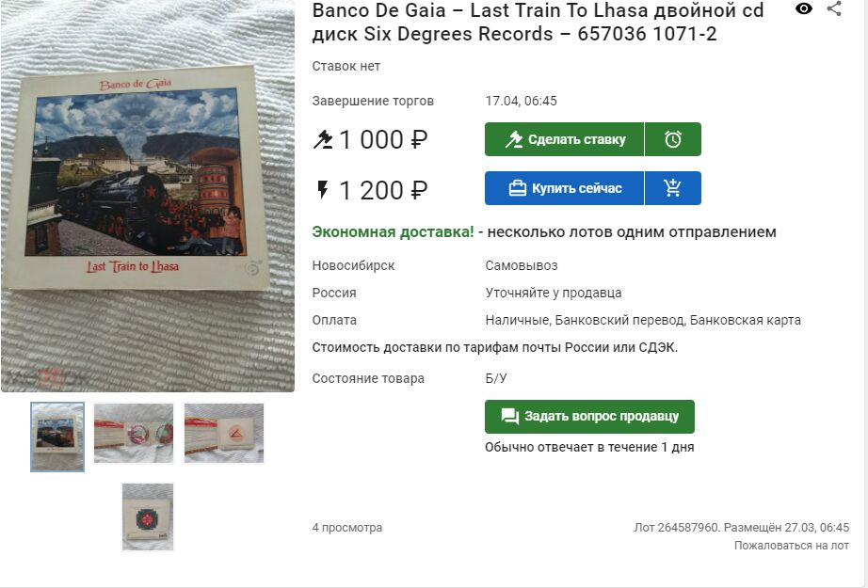Click Сделать ставку button
This screenshot has height=588, width=868.
coord(564,139)
